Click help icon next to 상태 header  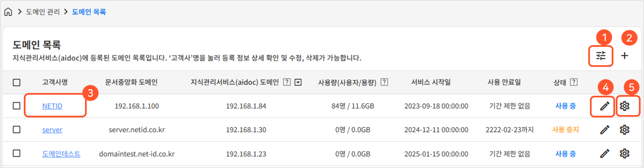574,82
